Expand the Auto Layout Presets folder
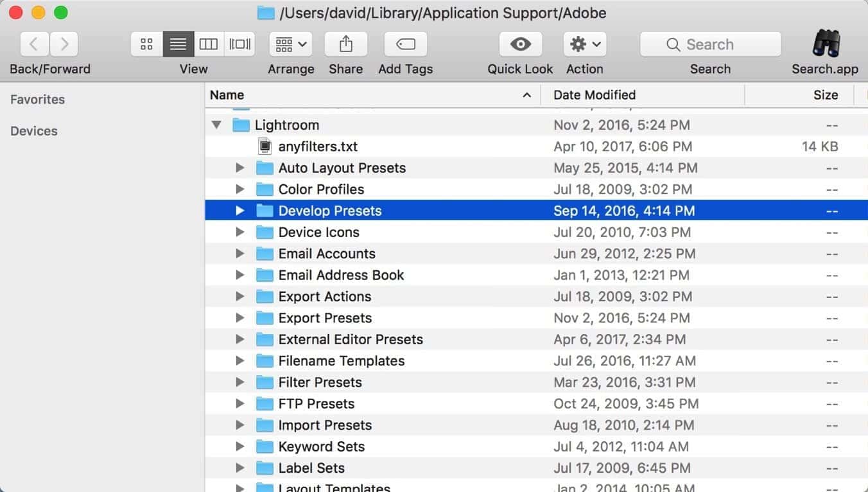 click(240, 168)
